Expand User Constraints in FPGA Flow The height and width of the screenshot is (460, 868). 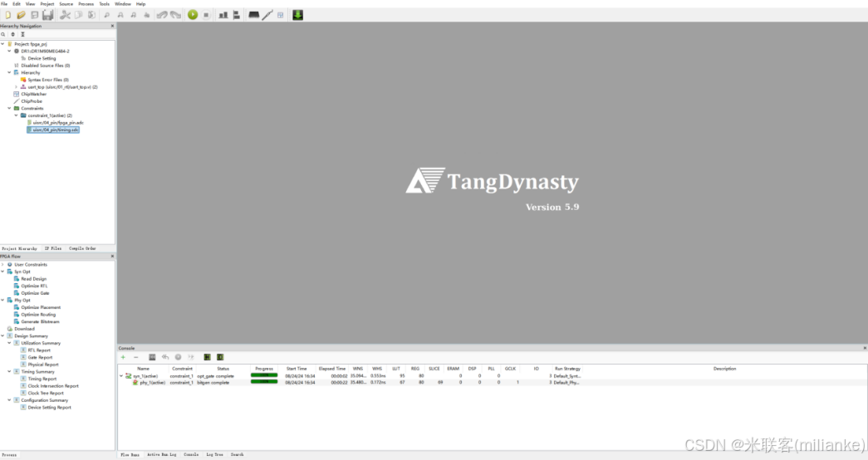pyautogui.click(x=2, y=265)
